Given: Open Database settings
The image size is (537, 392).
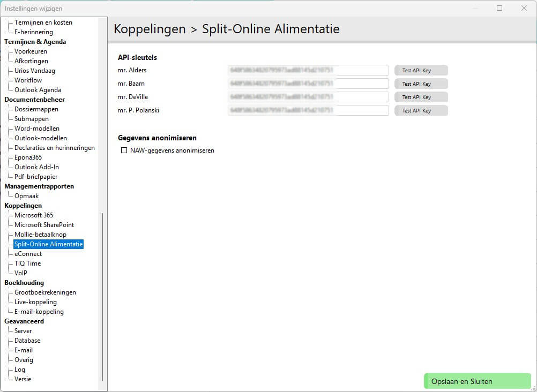Looking at the screenshot, I should [x=27, y=341].
